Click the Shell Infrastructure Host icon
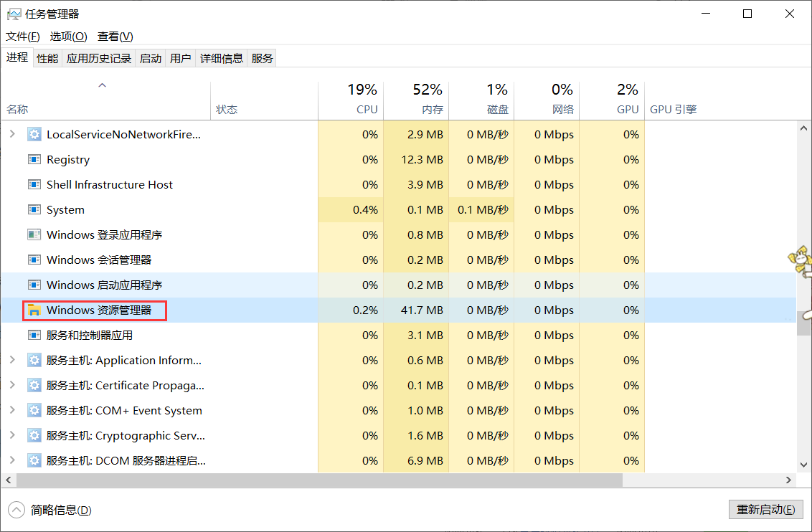Viewport: 812px width, 532px height. click(x=34, y=185)
